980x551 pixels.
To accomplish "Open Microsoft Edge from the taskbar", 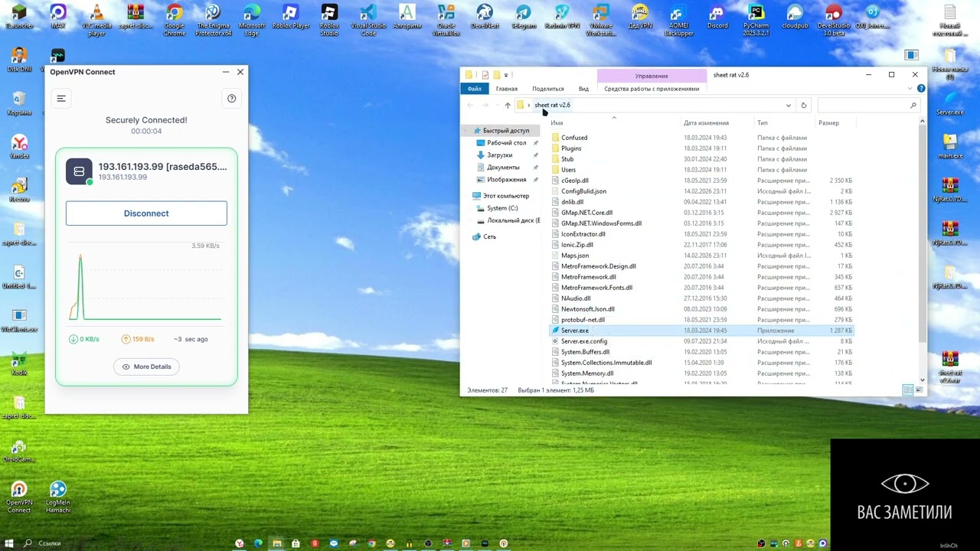I will click(x=258, y=543).
